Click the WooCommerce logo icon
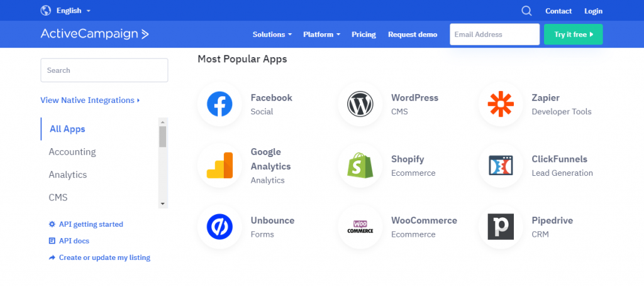The height and width of the screenshot is (287, 644). (x=360, y=227)
